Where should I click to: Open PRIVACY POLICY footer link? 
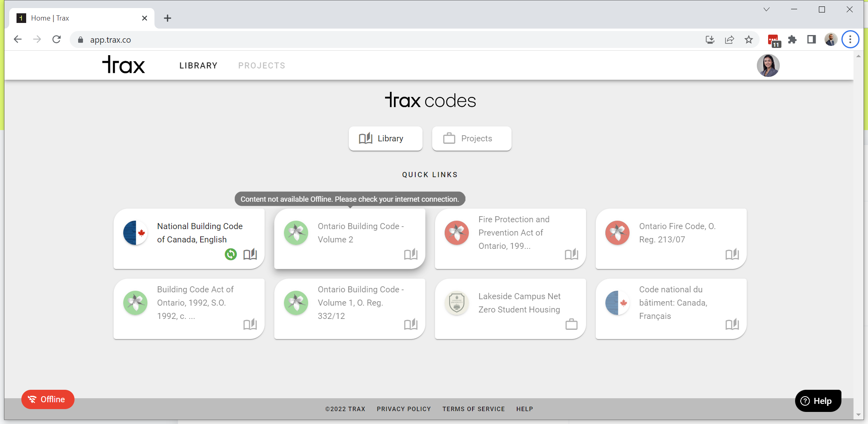click(x=404, y=409)
